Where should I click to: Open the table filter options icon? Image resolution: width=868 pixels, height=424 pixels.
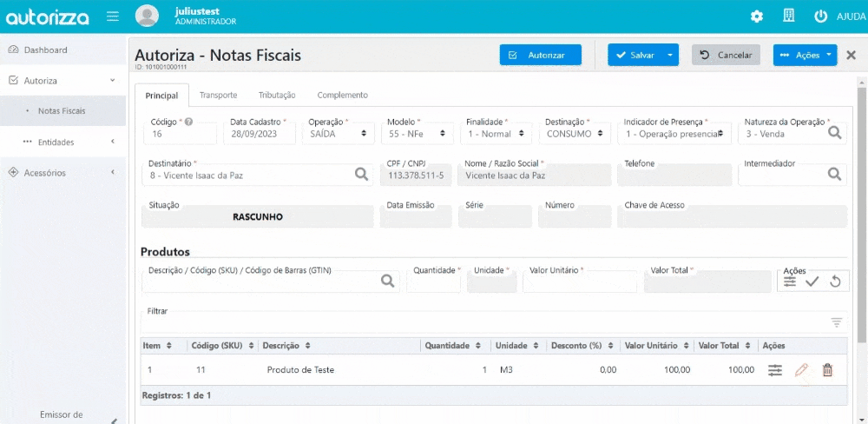pyautogui.click(x=837, y=322)
